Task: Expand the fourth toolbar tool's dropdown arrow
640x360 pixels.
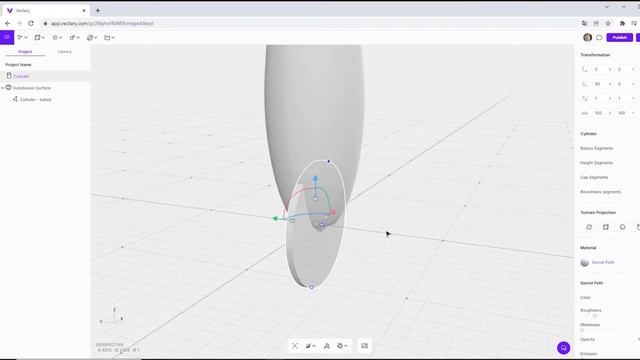Action: click(x=78, y=38)
